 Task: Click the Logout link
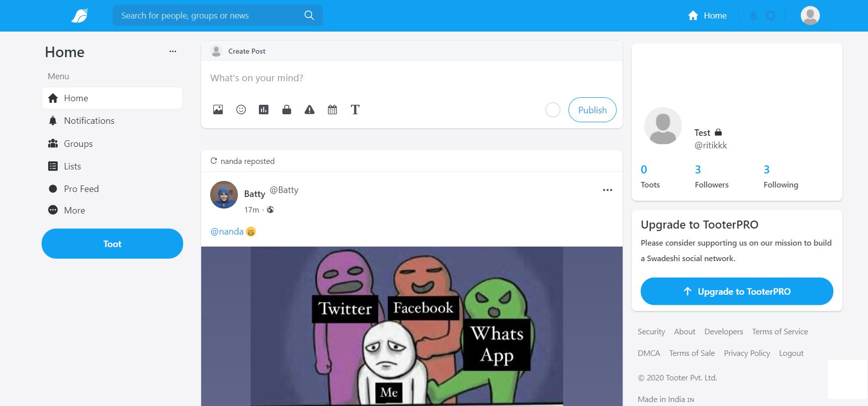(791, 353)
